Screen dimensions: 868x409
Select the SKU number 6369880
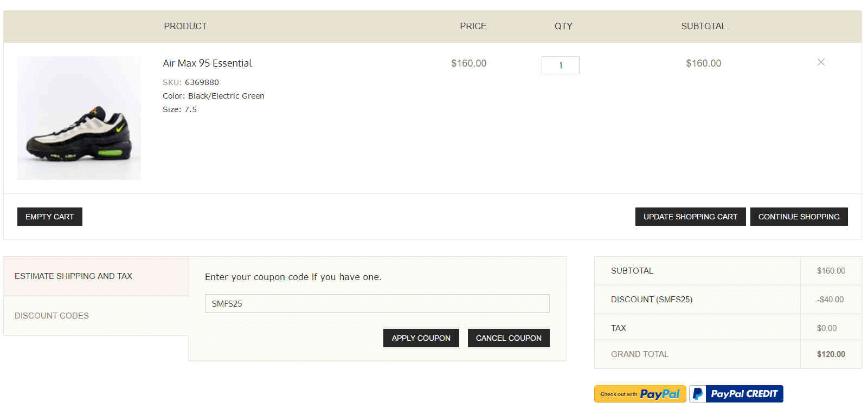click(202, 82)
